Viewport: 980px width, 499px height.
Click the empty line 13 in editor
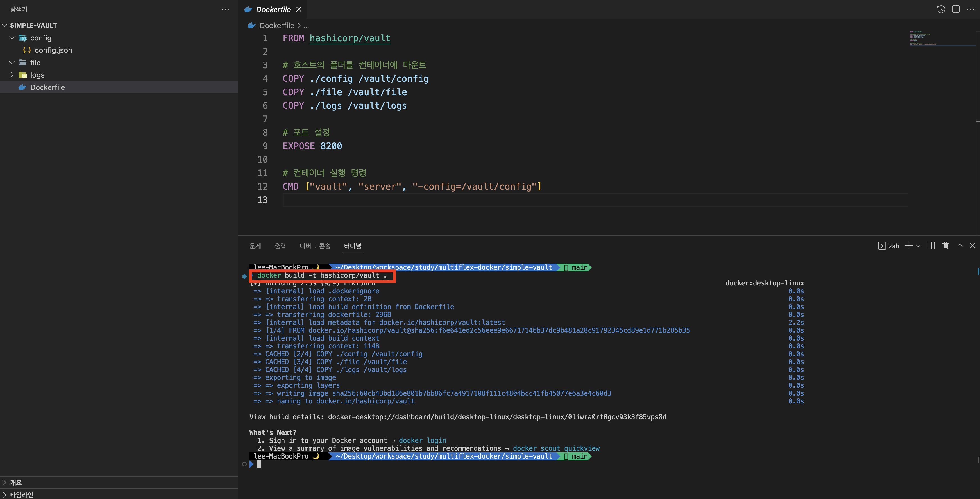(x=595, y=200)
